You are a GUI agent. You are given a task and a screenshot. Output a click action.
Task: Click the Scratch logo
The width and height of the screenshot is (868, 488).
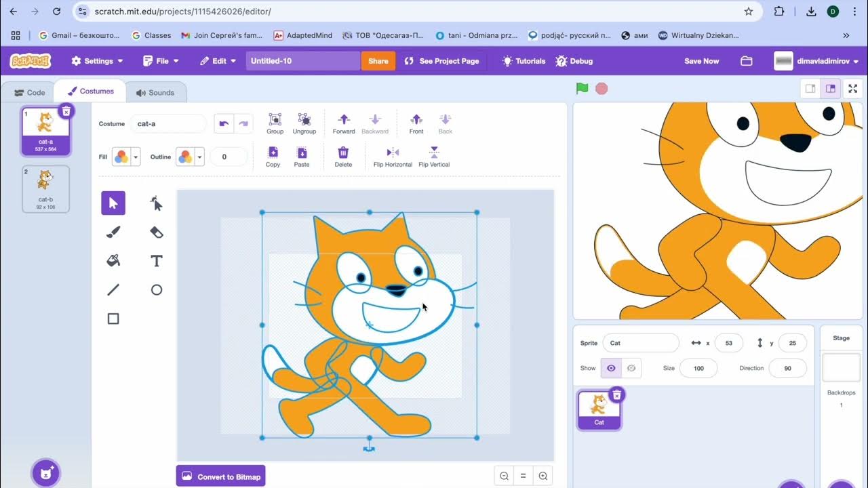(x=31, y=61)
